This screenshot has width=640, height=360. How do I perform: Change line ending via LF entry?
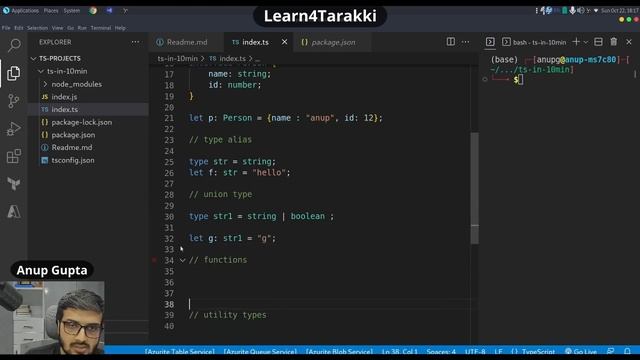498,351
